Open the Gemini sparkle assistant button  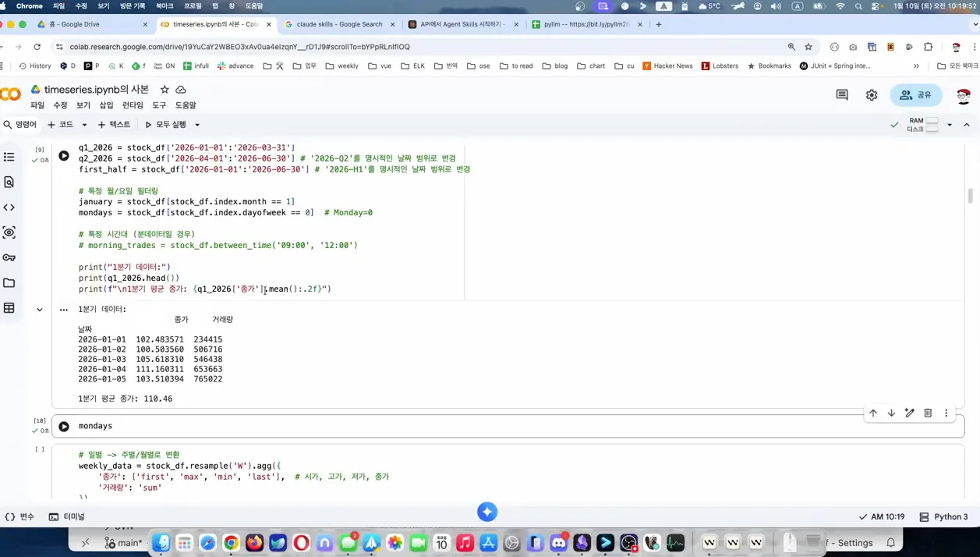pos(487,512)
